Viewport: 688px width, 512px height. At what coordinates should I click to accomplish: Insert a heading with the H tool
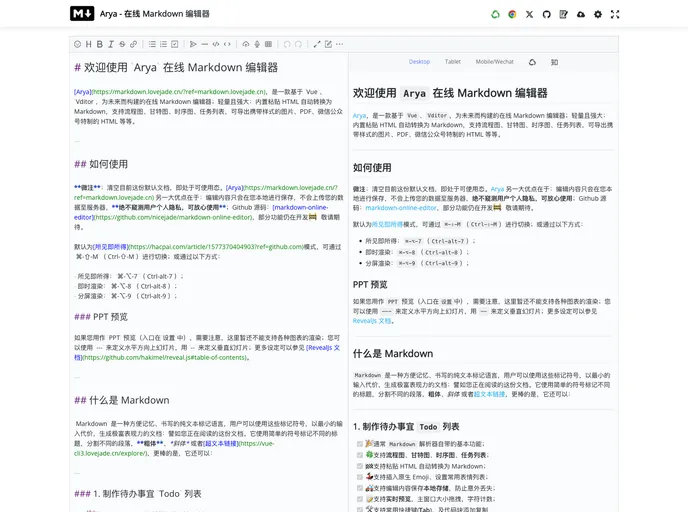pos(89,44)
